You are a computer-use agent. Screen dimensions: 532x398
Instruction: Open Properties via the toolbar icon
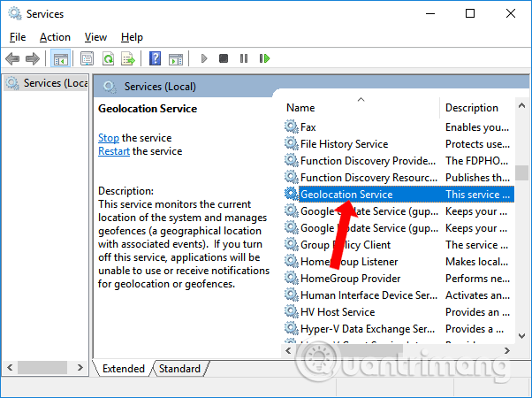click(87, 58)
